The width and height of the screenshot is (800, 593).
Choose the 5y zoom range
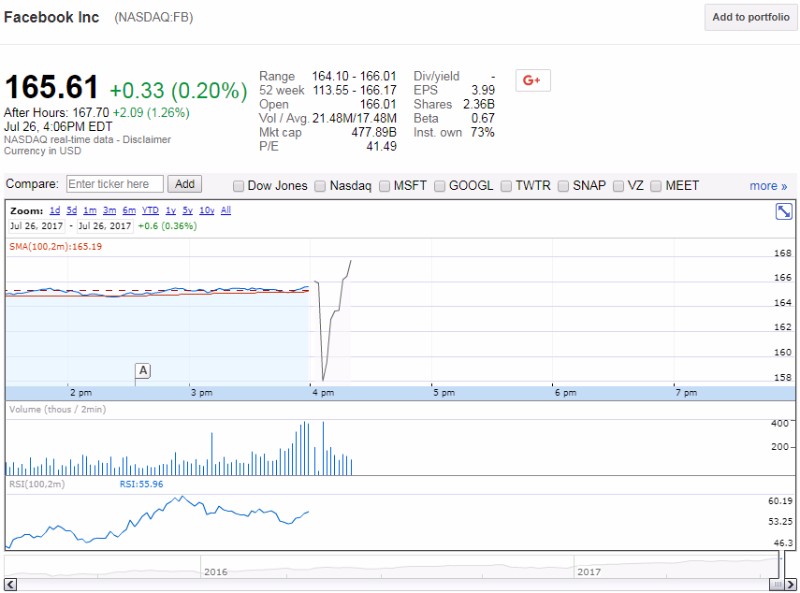click(188, 210)
